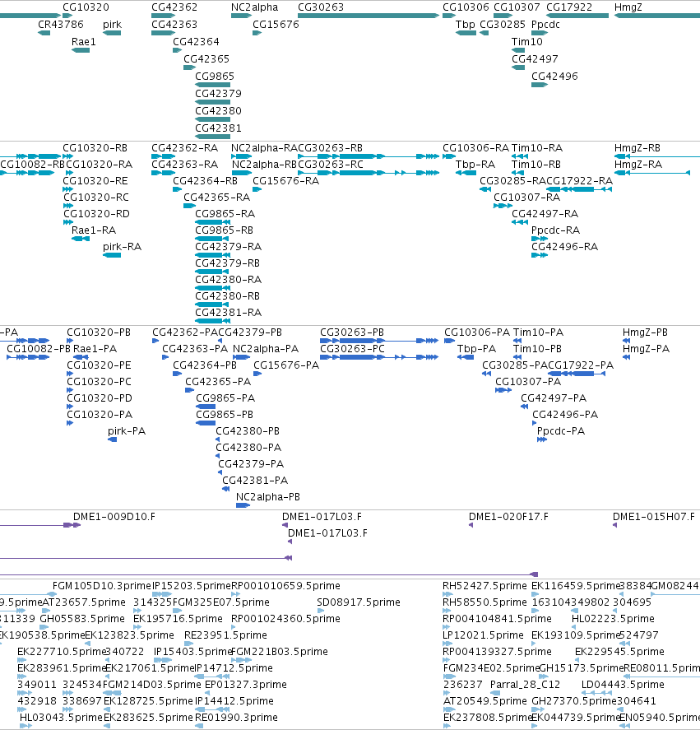Open transcript CG10320-RD

(x=96, y=213)
